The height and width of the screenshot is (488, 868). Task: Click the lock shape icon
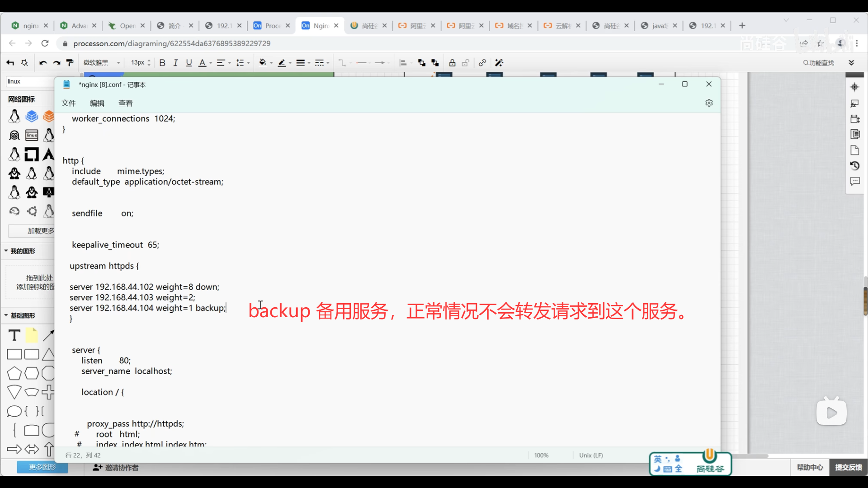coord(452,63)
